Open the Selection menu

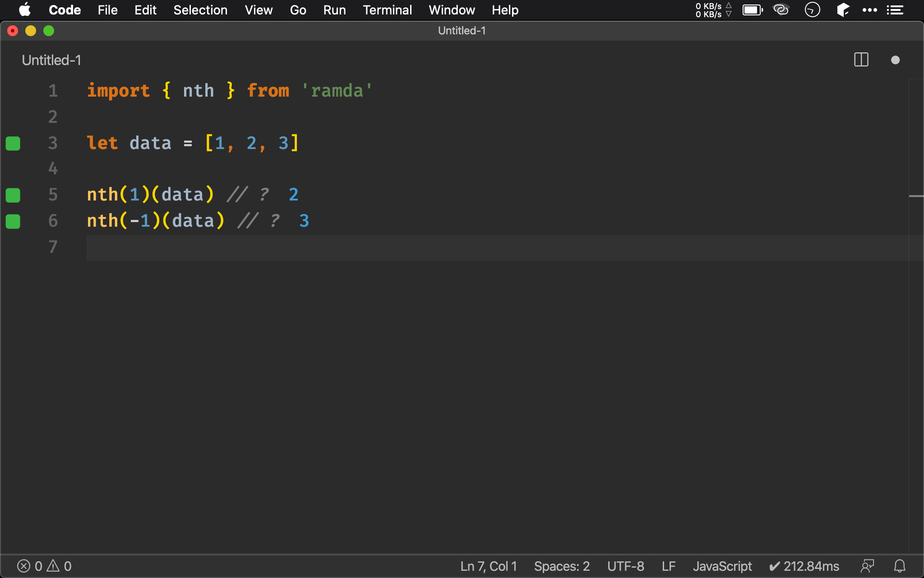click(x=200, y=10)
